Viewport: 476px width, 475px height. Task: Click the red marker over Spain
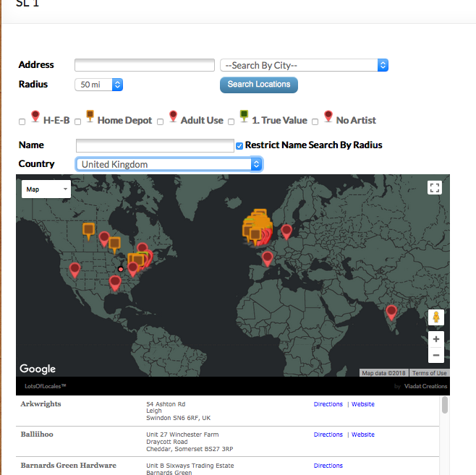pyautogui.click(x=268, y=257)
